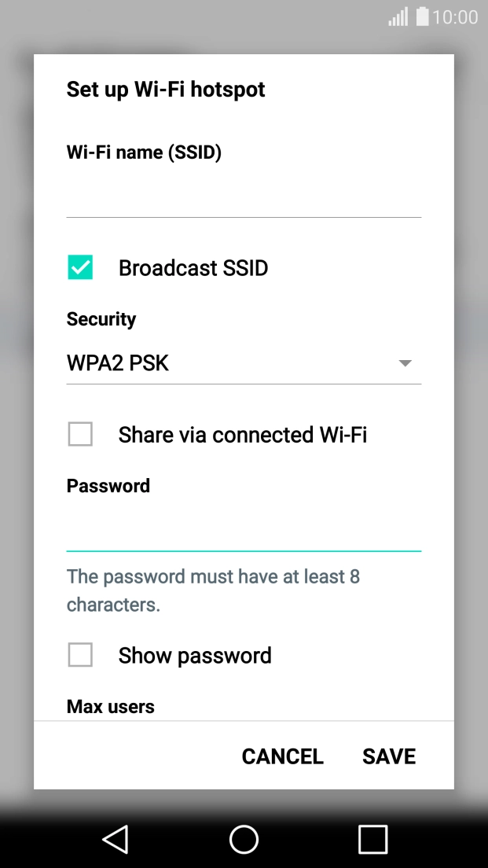Tap the Broadcast SSID label
Viewport: 488px width, 868px height.
pos(193,268)
